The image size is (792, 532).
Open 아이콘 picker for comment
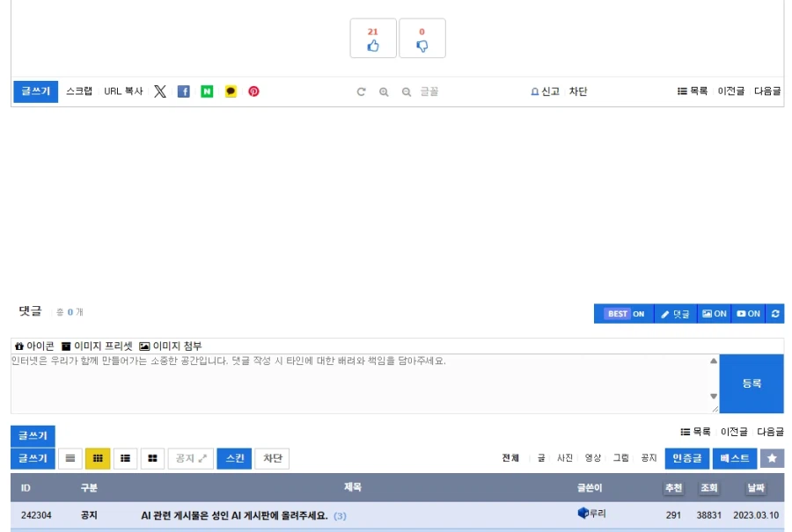coord(34,346)
